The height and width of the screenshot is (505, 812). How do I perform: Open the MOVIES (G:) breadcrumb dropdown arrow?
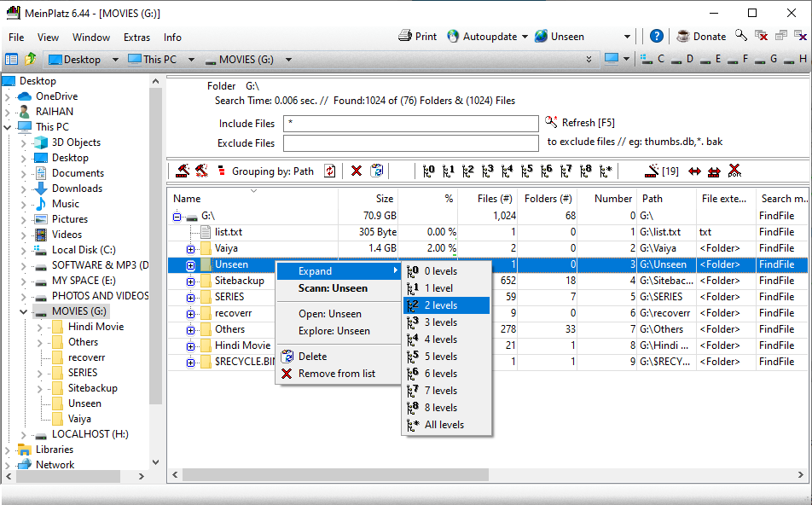pos(288,60)
